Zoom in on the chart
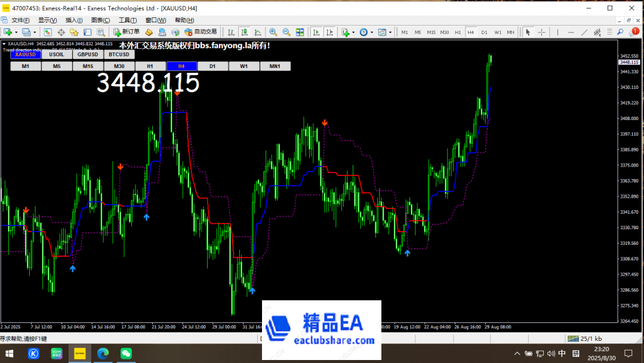 click(273, 32)
